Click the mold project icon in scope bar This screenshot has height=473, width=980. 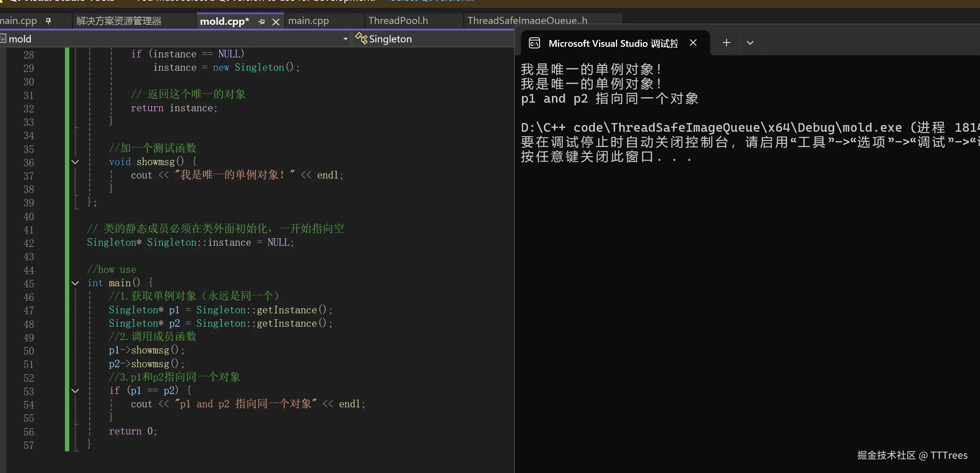point(3,39)
